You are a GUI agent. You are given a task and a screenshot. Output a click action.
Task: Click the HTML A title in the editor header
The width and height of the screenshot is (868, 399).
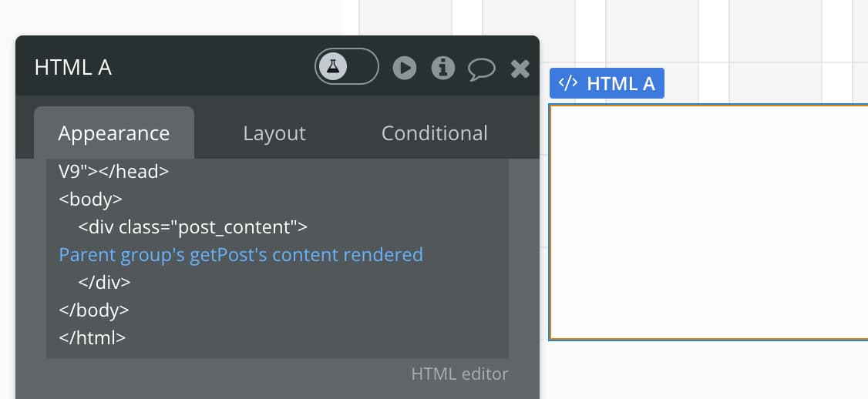(73, 68)
